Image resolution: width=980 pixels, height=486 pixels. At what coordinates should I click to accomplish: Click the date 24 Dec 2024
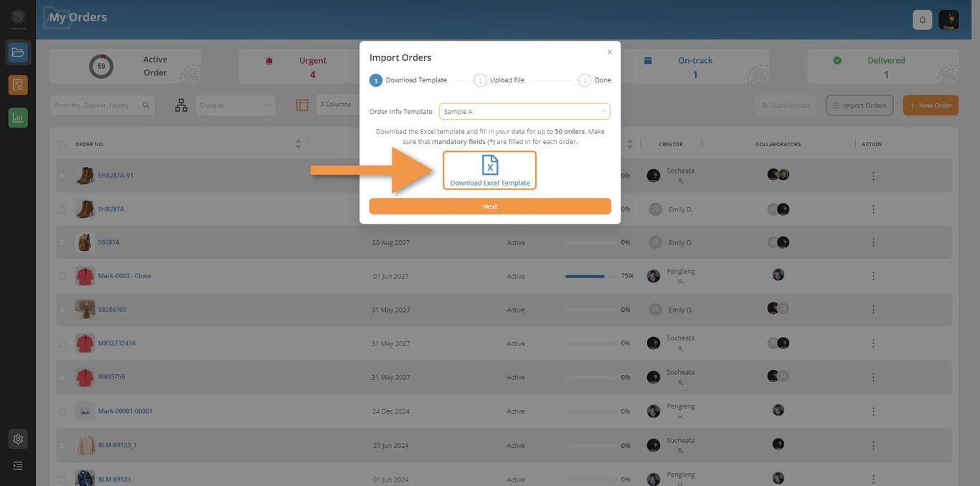click(x=390, y=411)
